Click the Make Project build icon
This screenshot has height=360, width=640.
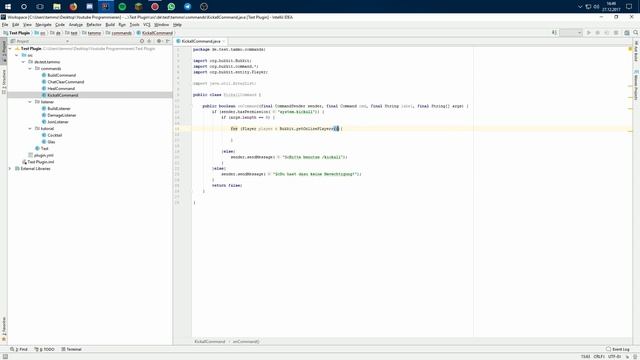coord(554,33)
